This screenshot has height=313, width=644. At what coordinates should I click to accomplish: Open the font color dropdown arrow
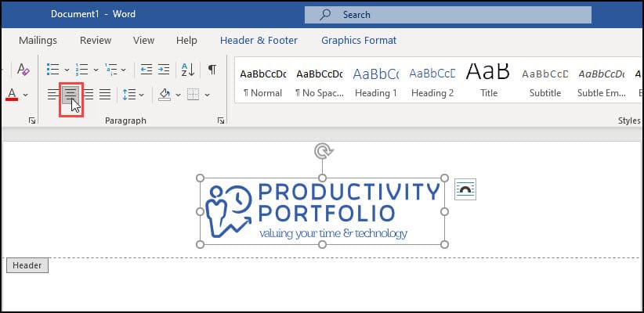click(26, 95)
